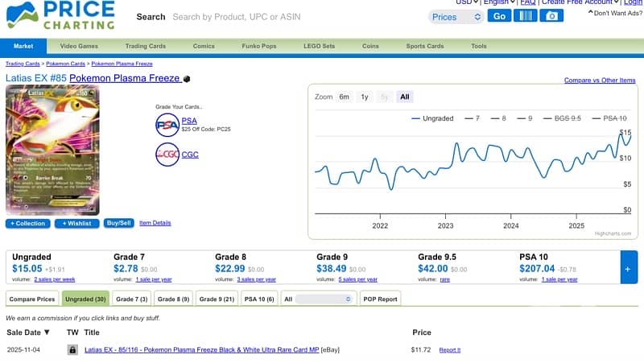
Task: Click the Latias EX card image
Action: [x=52, y=151]
